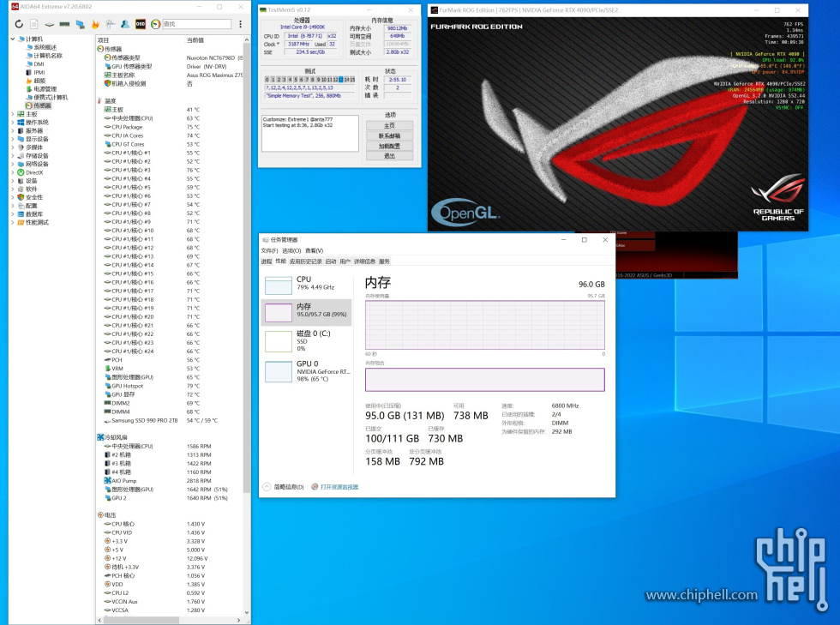The height and width of the screenshot is (625, 840).
Task: Expand the 主板 tree node
Action: [x=13, y=114]
